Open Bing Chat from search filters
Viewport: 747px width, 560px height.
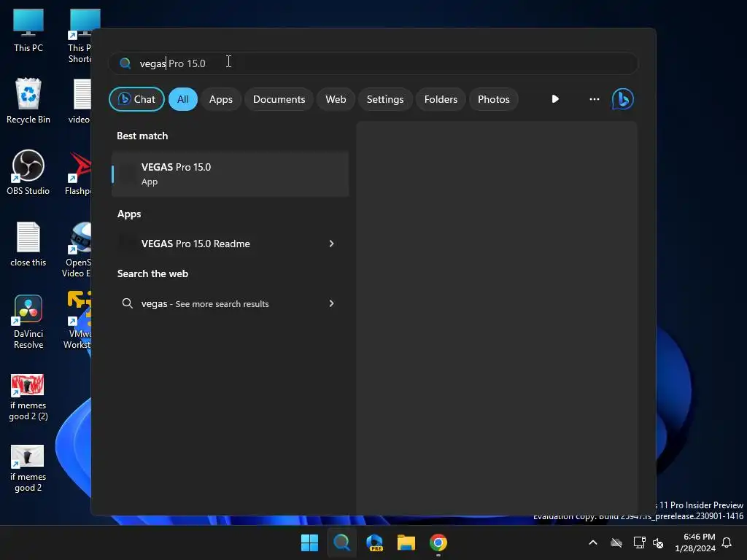coord(136,99)
